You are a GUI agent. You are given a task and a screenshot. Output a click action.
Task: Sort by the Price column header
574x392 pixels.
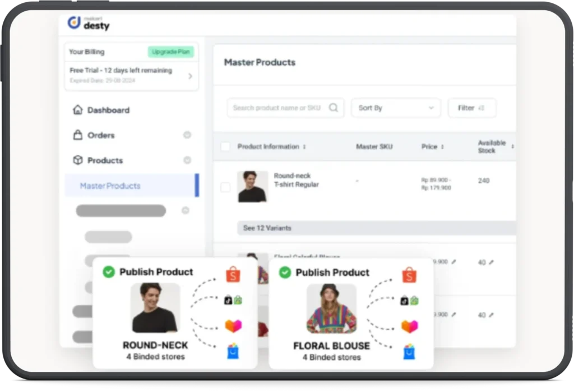[x=432, y=147]
